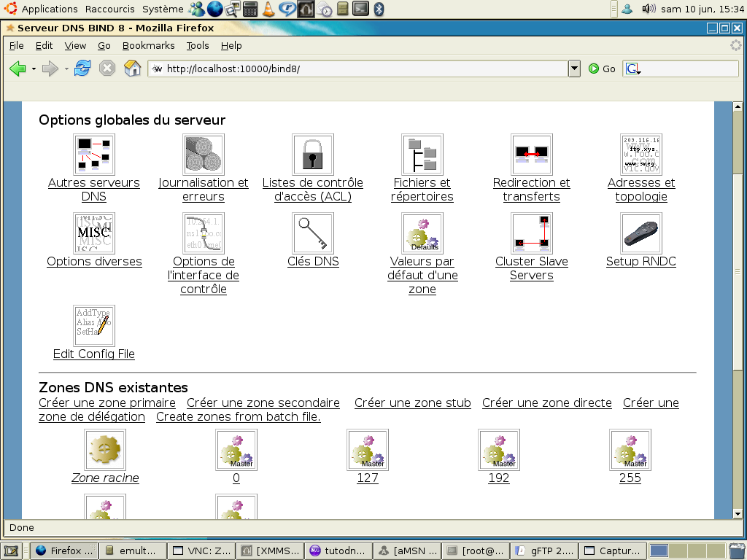Open the Setup RNDC remote control icon

pyautogui.click(x=641, y=233)
